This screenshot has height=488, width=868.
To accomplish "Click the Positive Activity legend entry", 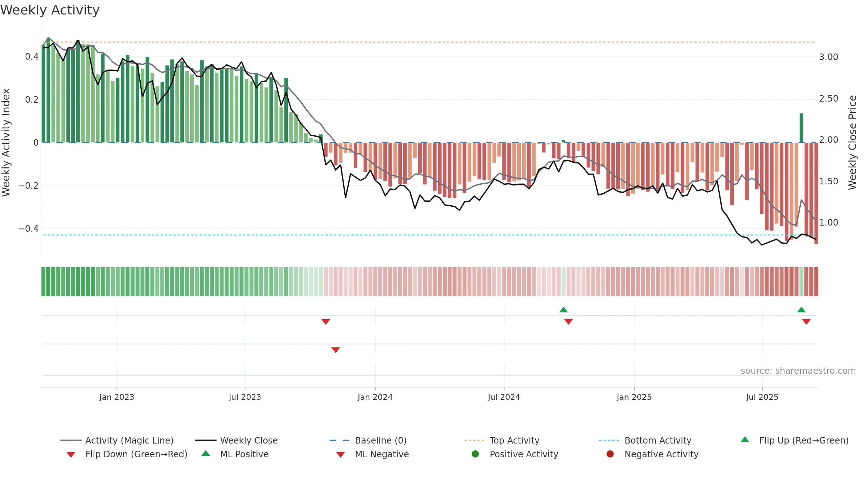I will pyautogui.click(x=515, y=454).
